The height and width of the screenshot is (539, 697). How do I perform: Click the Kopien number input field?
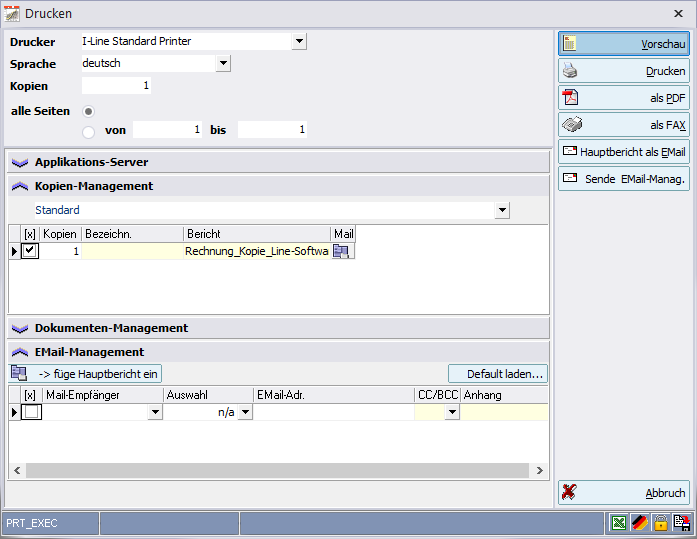pos(116,86)
